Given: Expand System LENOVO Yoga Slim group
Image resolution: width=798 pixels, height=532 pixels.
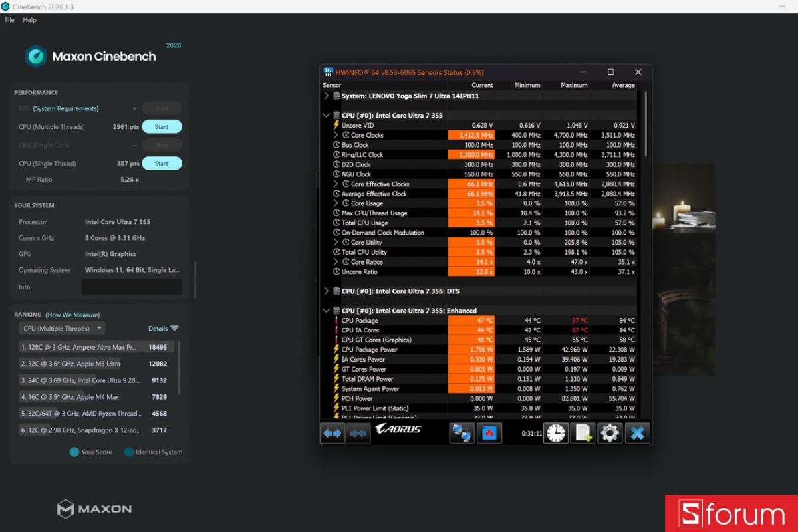Looking at the screenshot, I should 326,96.
